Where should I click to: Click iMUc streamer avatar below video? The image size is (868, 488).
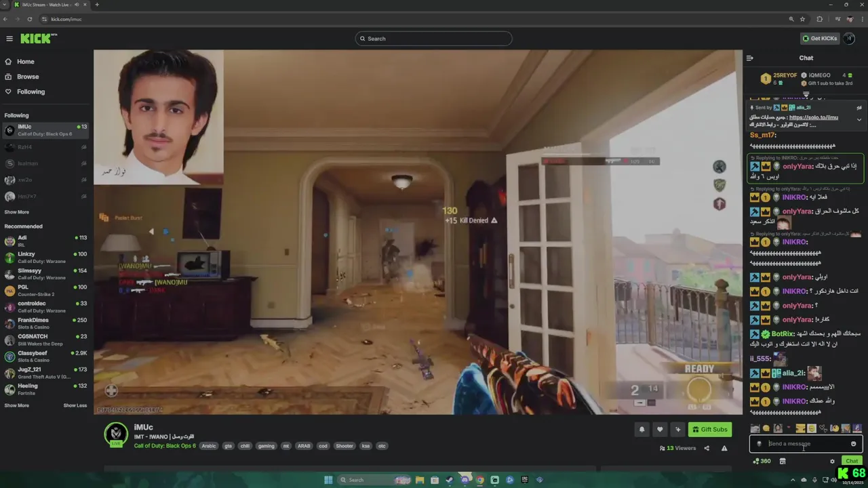[x=116, y=434]
